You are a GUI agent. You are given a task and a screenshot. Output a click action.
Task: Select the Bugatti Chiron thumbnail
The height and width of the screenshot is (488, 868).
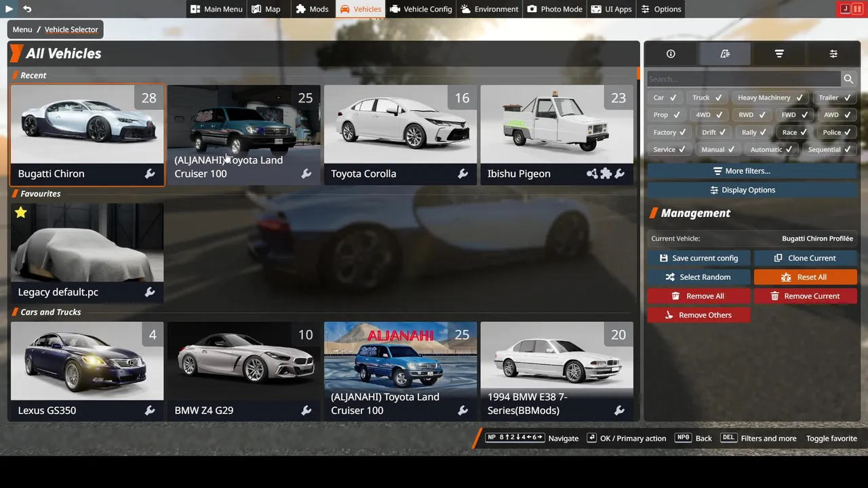pos(87,124)
